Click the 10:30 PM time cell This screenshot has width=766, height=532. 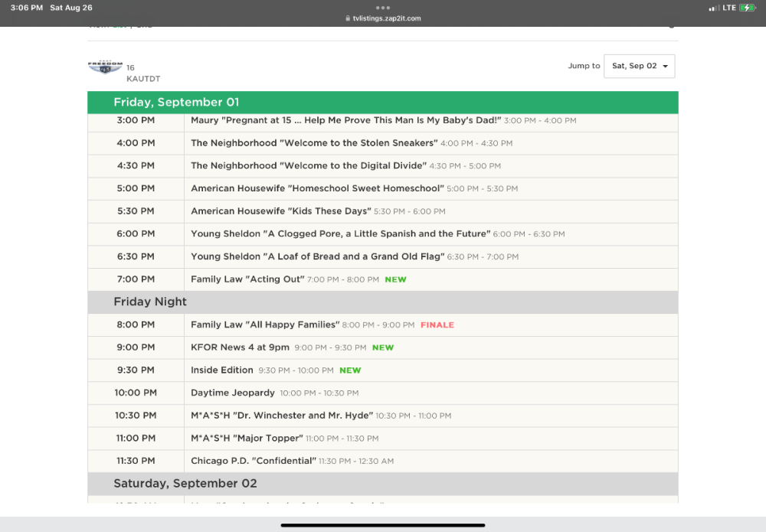(x=136, y=416)
